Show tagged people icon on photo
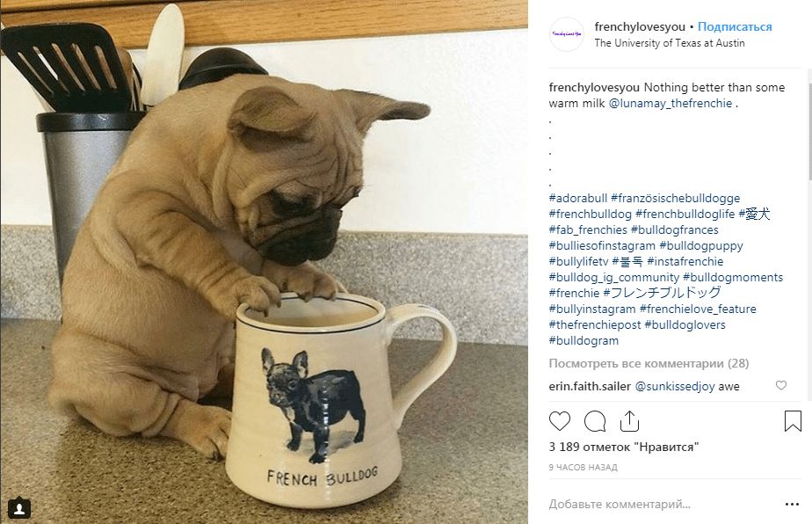The width and height of the screenshot is (812, 524). tap(19, 507)
